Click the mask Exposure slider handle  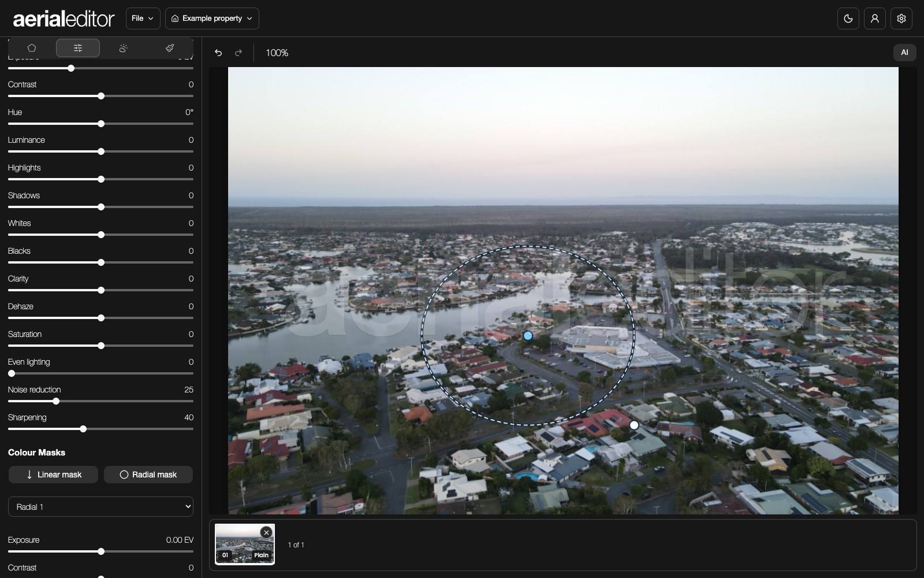tap(101, 551)
